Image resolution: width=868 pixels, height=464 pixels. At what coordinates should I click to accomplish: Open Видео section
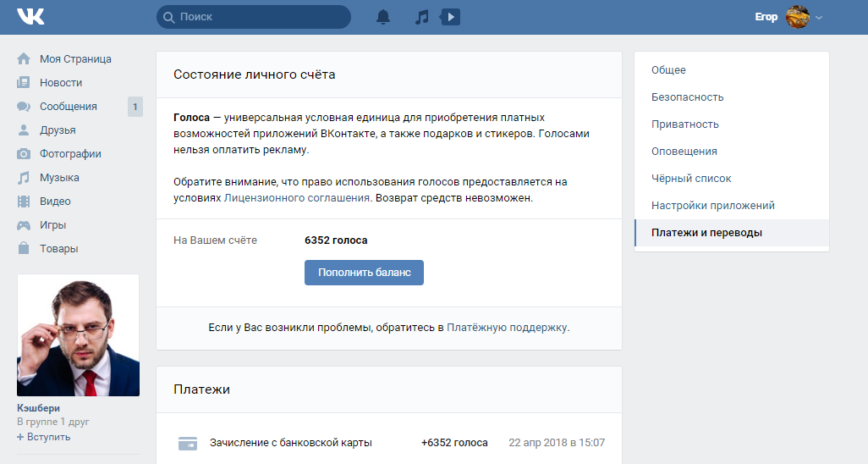(x=55, y=202)
